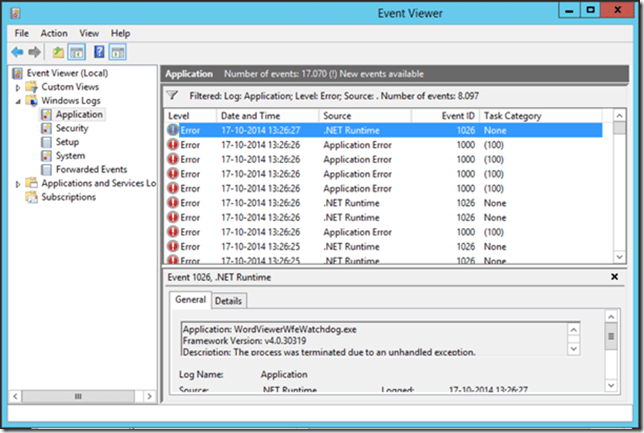Toggle Show/Hide Action Pane toolbar icon
The height and width of the screenshot is (433, 644).
coord(117,51)
